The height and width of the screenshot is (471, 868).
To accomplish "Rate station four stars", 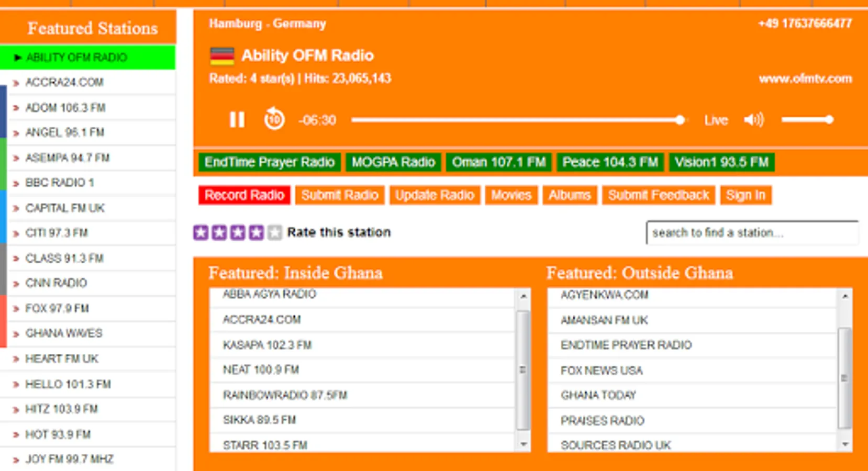I will pos(256,232).
